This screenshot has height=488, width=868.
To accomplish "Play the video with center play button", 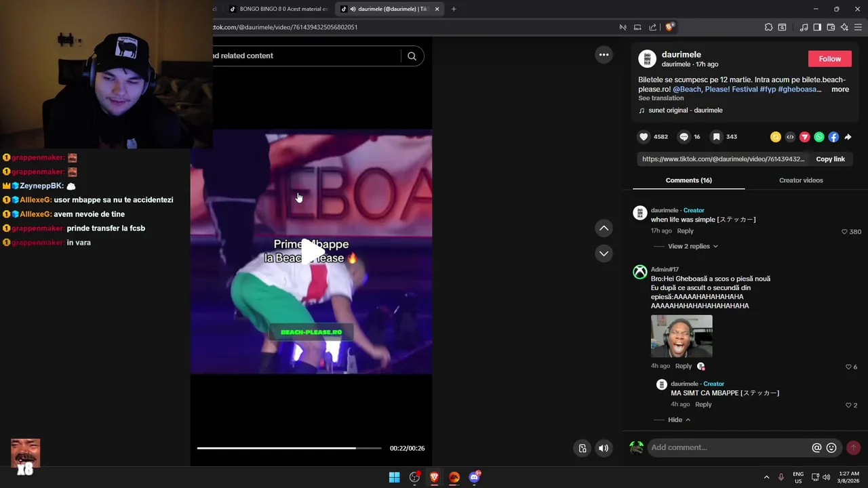I will pos(311,251).
